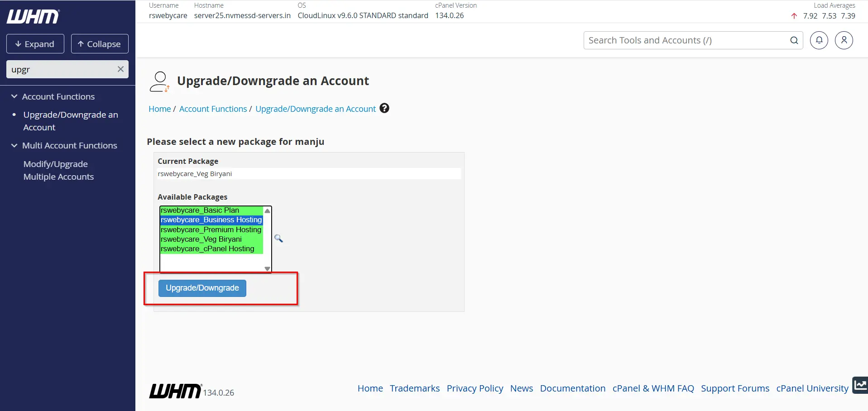The width and height of the screenshot is (868, 411).
Task: Open Upgrade/Downgrade an Account in sidebar
Action: [x=71, y=121]
